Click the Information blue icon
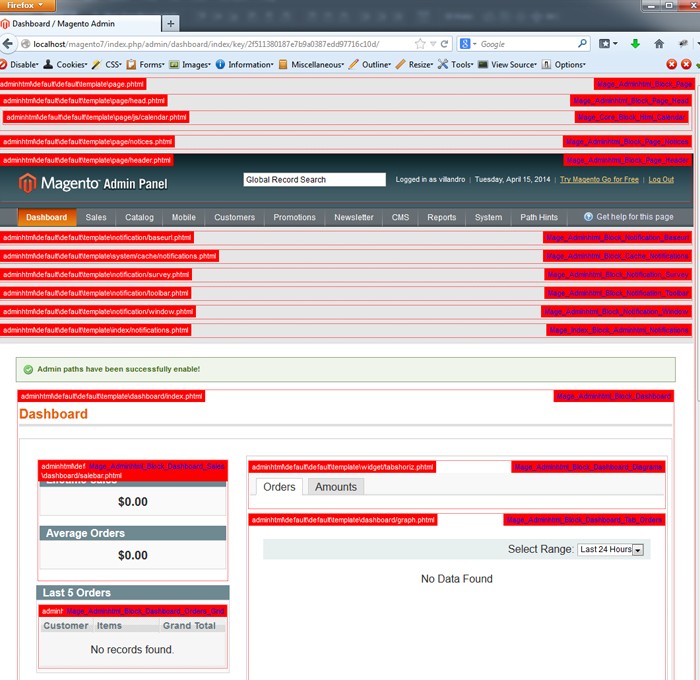The image size is (700, 680). tap(220, 64)
